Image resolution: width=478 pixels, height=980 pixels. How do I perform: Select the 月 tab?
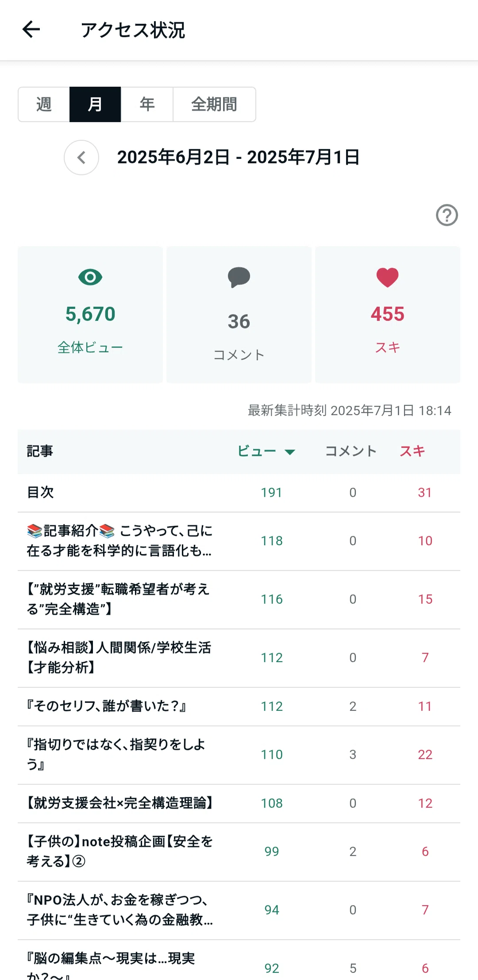click(95, 104)
